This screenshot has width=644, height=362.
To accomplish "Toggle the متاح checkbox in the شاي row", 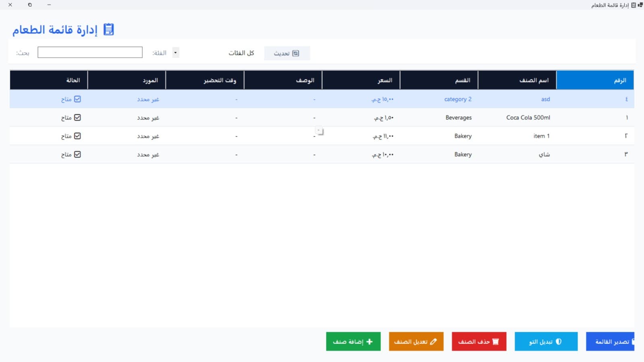I will (x=78, y=154).
